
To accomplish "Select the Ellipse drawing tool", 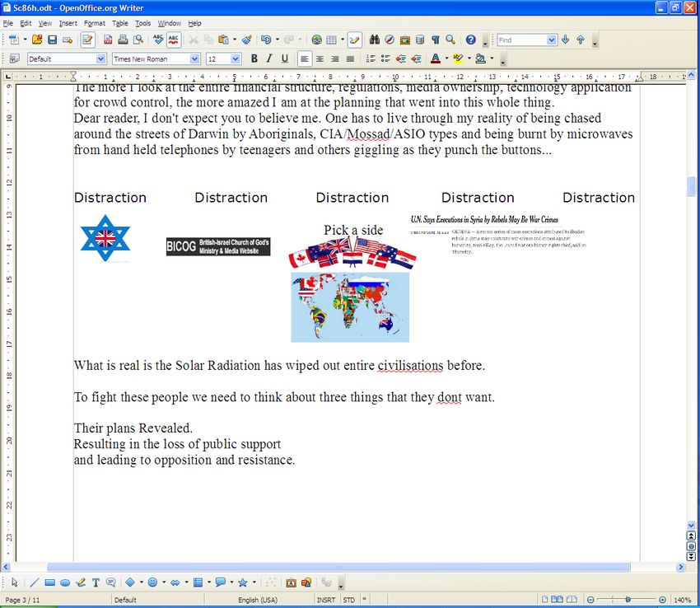I will (65, 582).
